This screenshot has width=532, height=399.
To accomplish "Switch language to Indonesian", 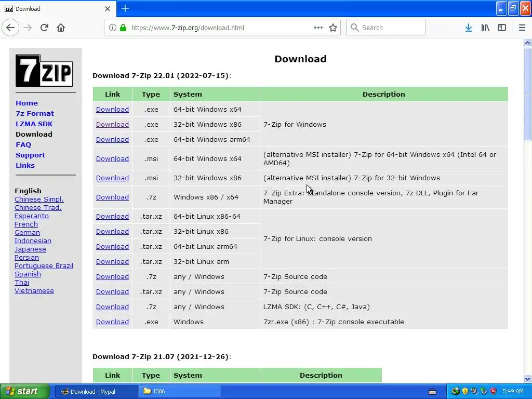I will coord(33,241).
